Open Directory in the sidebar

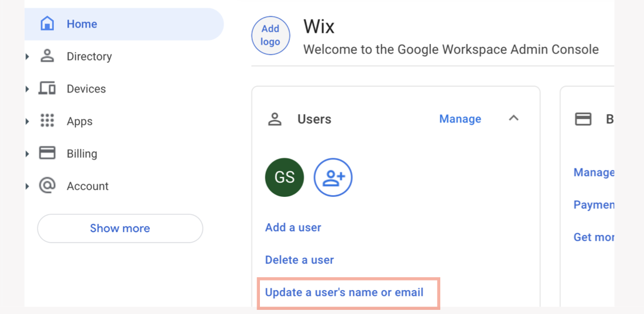89,56
